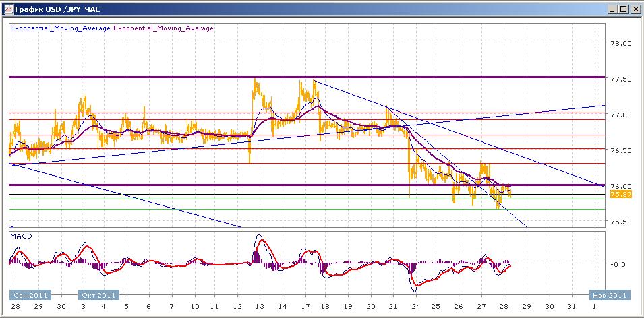Screen dimensions: 644x318
Task: Maximize the USD/JPY chart window
Action: pos(623,9)
